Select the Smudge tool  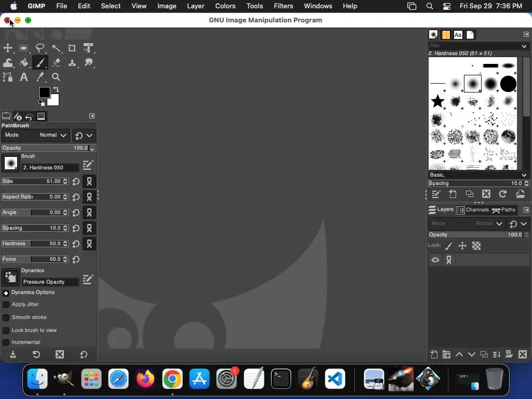88,62
